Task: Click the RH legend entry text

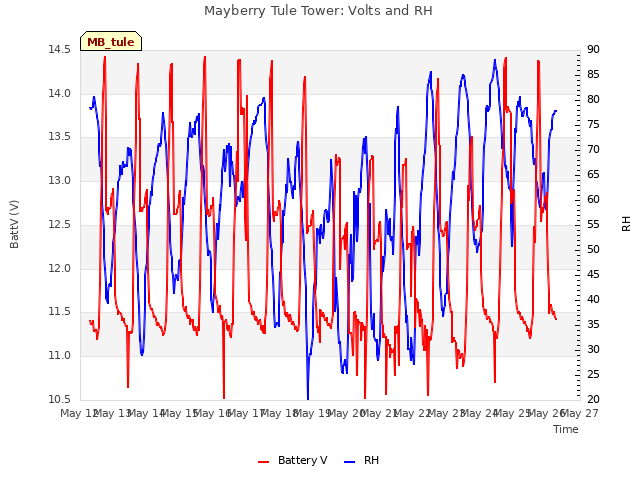Action: click(371, 460)
